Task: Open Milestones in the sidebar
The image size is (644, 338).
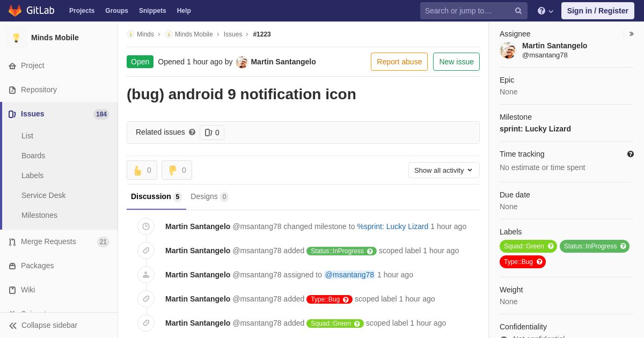Action: pyautogui.click(x=39, y=215)
